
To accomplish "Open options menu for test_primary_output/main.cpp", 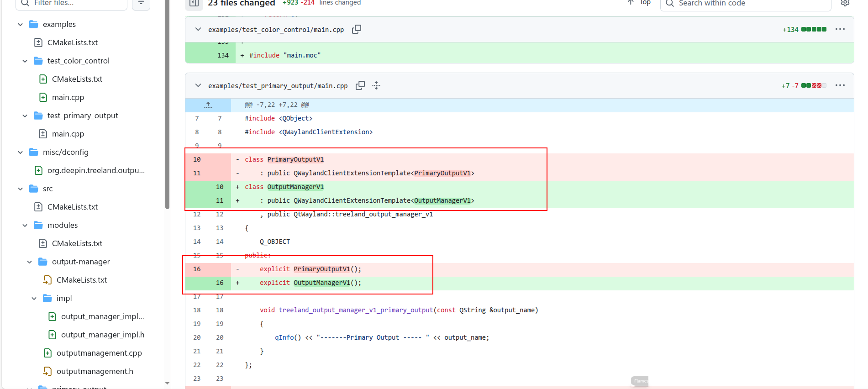I will [x=840, y=85].
